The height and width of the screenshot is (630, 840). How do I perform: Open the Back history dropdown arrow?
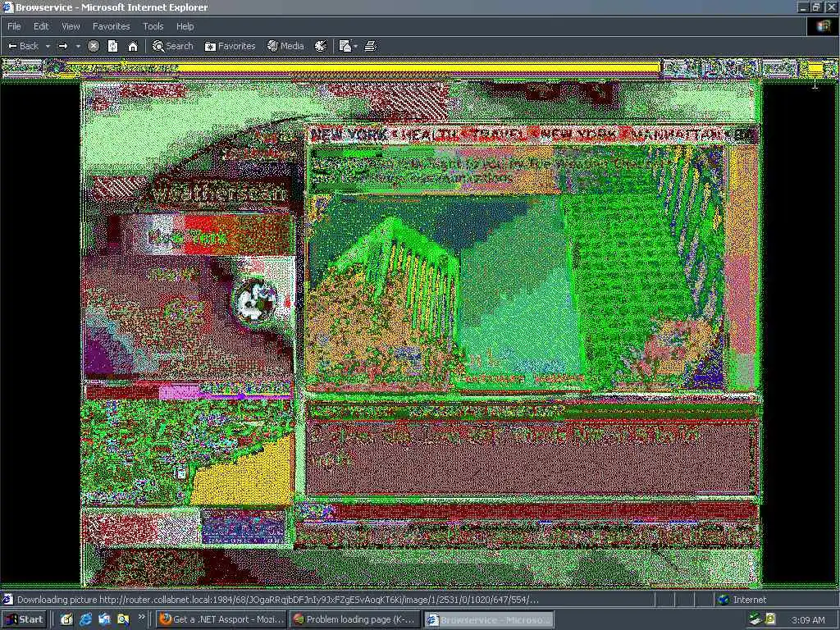48,47
